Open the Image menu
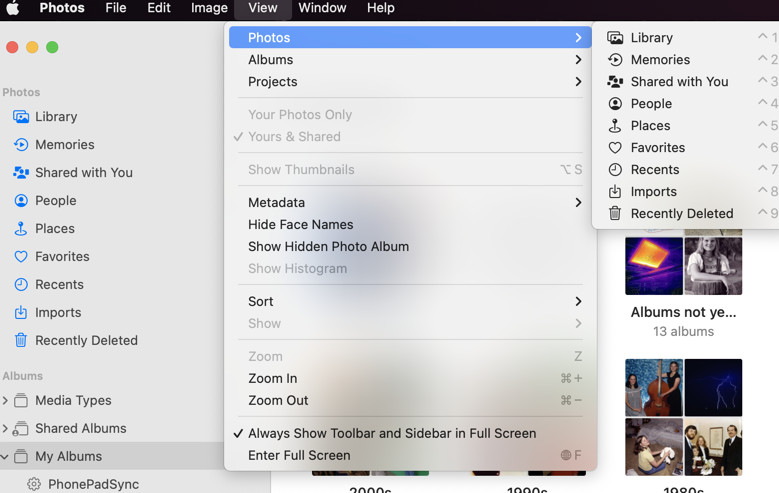 (209, 8)
